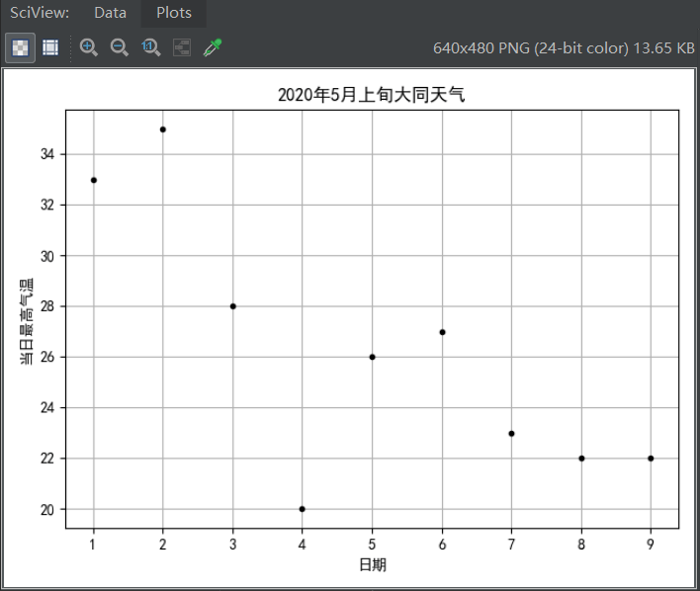Screen dimensions: 700x591
Task: Toggle the chessboard transparency background
Action: coord(20,47)
